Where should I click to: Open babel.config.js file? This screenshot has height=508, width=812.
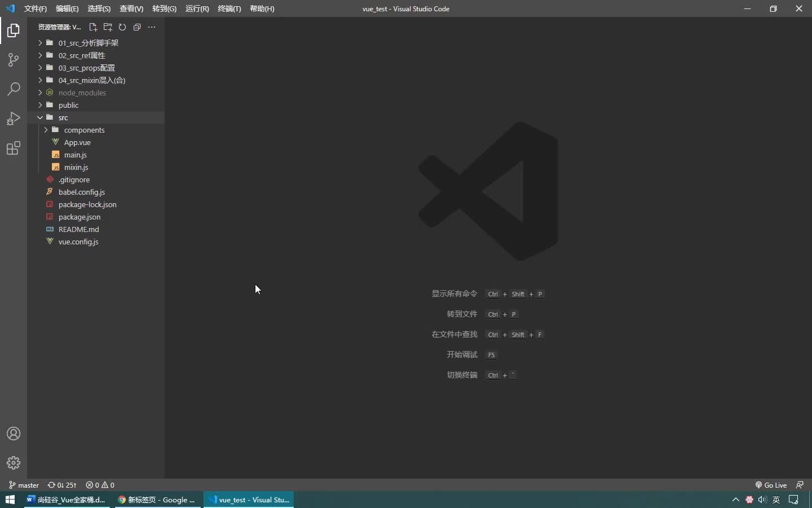point(96,192)
